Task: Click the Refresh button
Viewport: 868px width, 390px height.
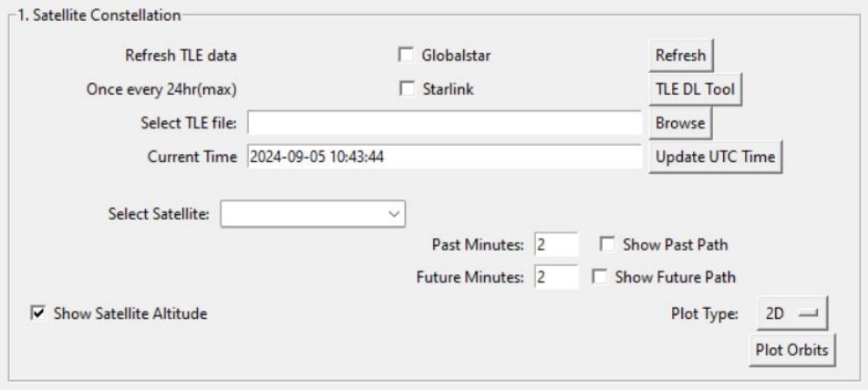Action: coord(680,56)
